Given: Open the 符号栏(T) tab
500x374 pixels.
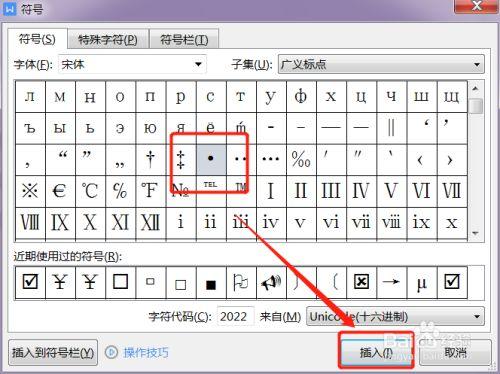Looking at the screenshot, I should [184, 40].
